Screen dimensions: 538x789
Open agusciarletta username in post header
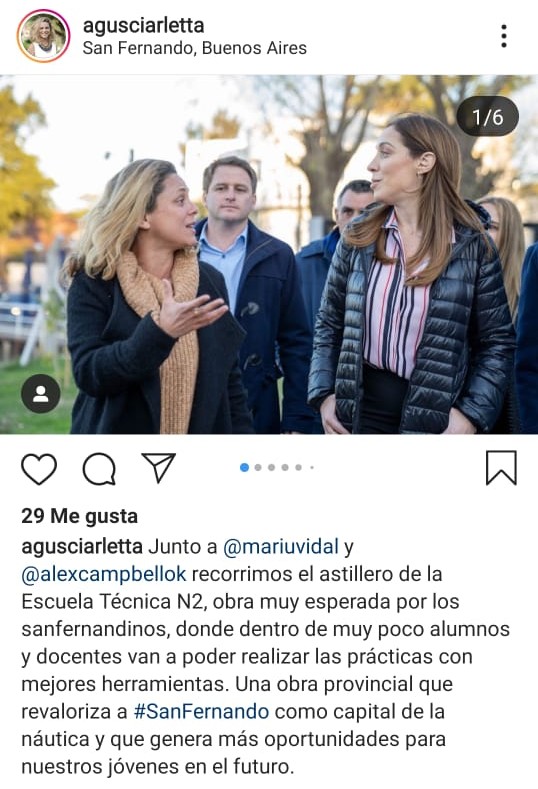tap(143, 25)
